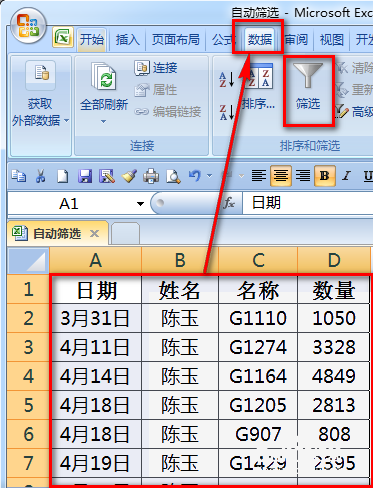The height and width of the screenshot is (488, 373).
Task: Click the printer icon
Action: [151, 176]
